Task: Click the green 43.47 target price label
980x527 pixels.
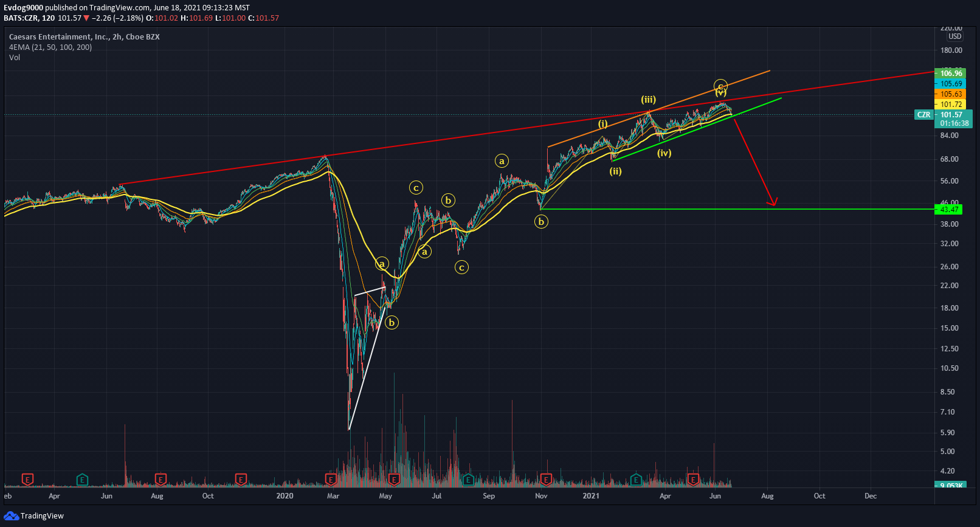Action: [949, 210]
